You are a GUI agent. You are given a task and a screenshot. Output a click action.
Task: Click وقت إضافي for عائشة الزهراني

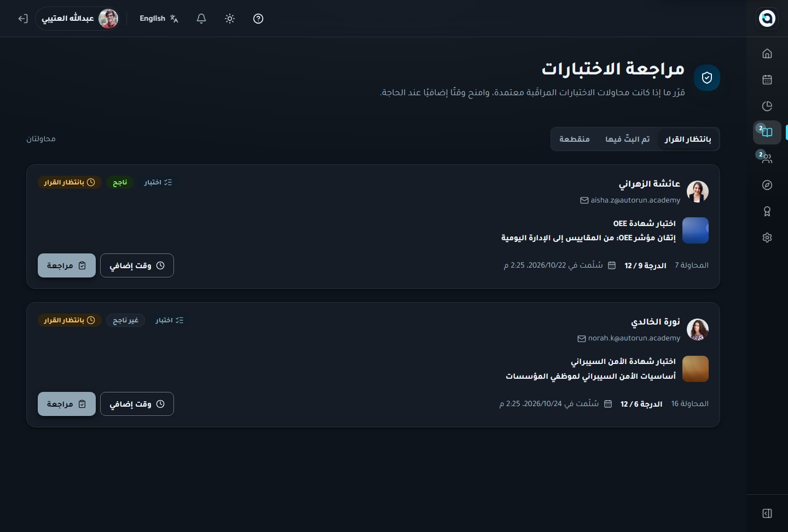coord(137,265)
